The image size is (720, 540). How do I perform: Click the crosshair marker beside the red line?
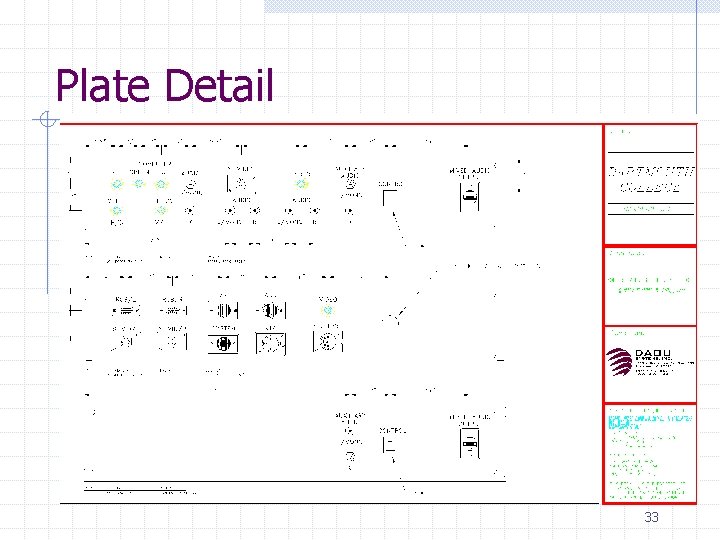click(47, 120)
